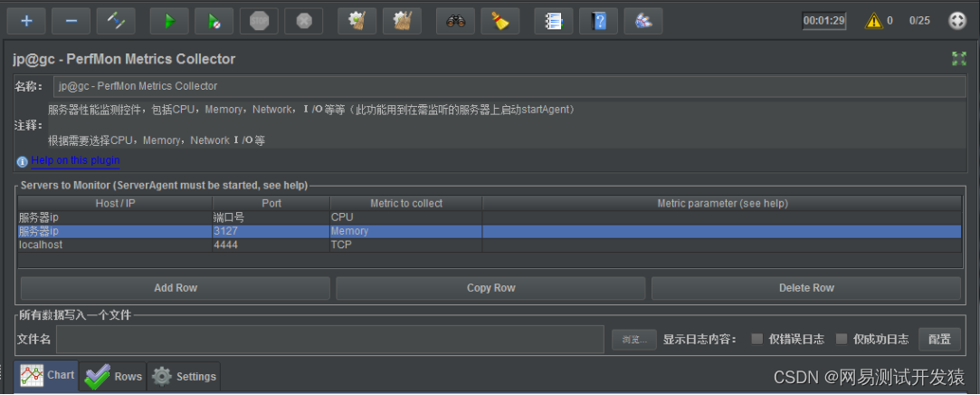Click the Copy Row button
Viewport: 980px width, 395px height.
click(x=490, y=288)
